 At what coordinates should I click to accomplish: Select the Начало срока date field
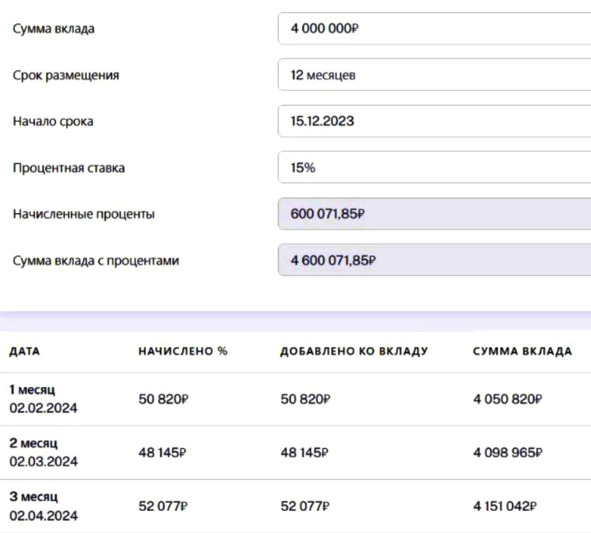pos(434,121)
